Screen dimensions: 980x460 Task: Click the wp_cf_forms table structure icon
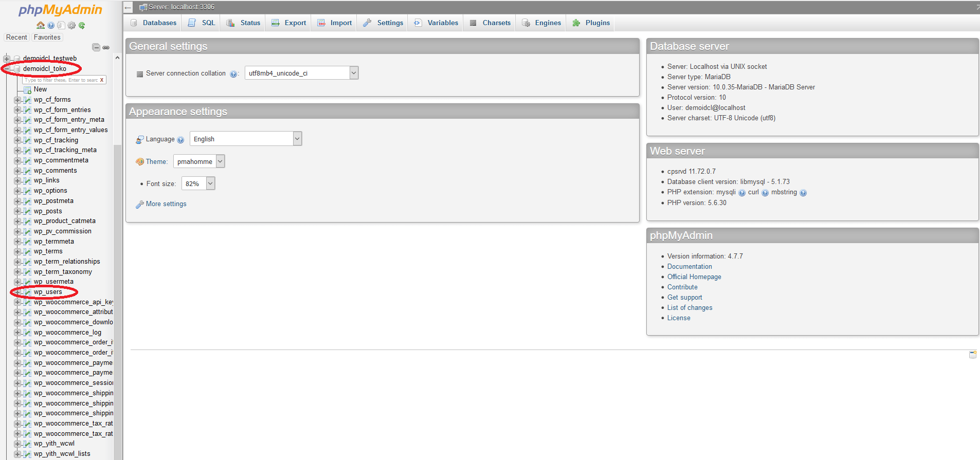click(x=27, y=100)
